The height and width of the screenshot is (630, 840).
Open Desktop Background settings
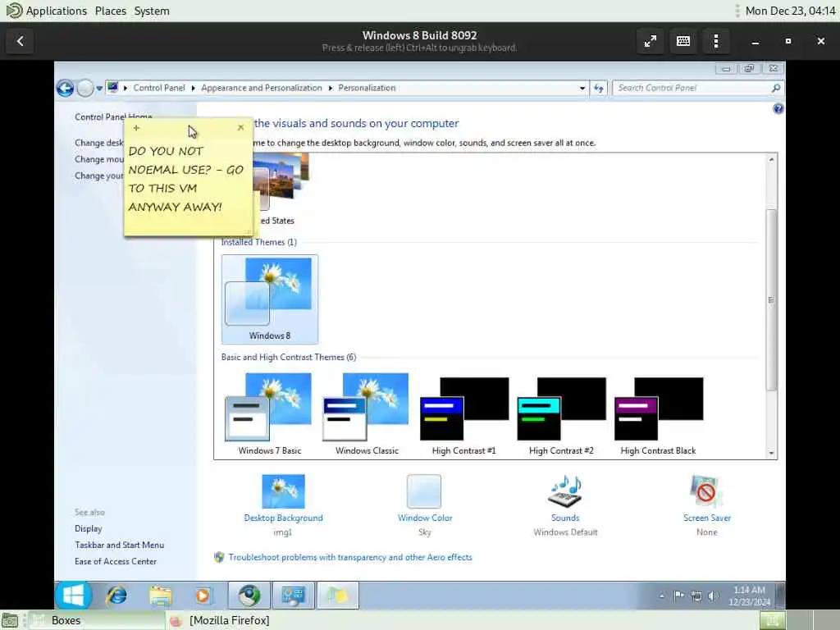pos(283,505)
